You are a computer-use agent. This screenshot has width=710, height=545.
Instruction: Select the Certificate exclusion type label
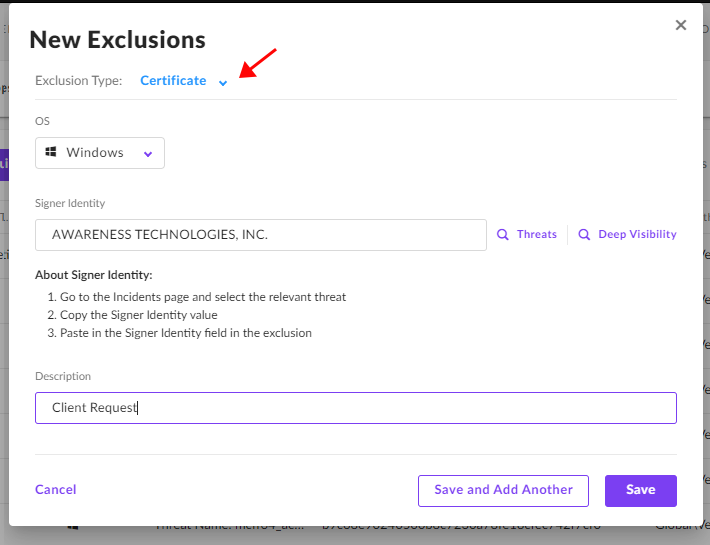click(x=173, y=81)
